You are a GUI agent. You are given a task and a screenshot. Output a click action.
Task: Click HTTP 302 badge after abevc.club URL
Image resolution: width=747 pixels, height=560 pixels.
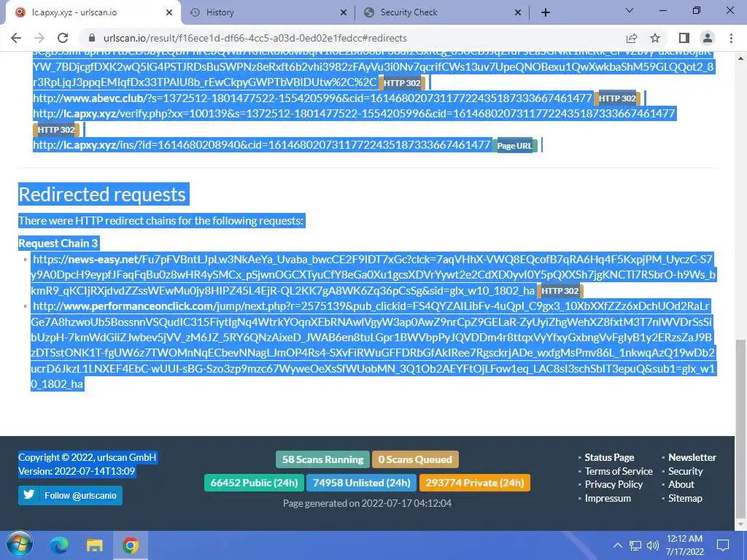coord(617,98)
